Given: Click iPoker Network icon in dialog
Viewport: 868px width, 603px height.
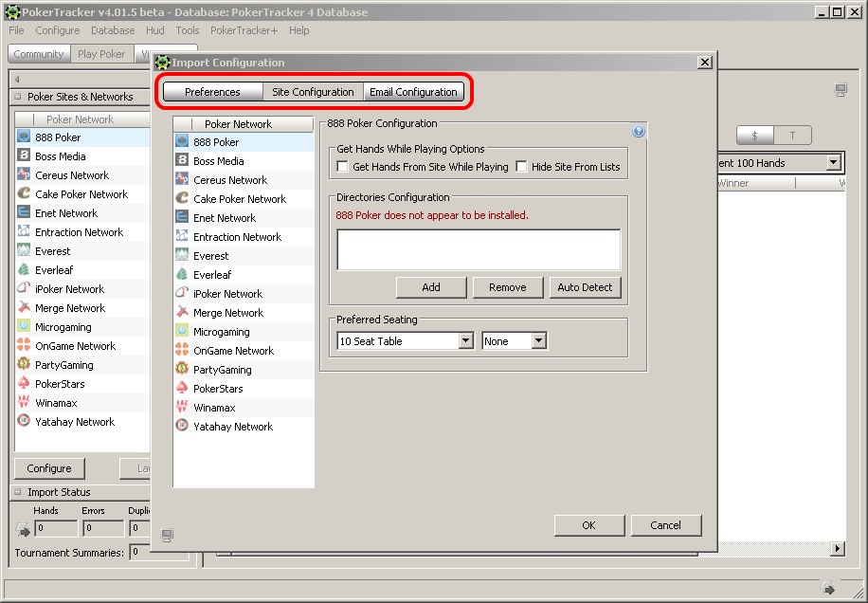Looking at the screenshot, I should tap(182, 292).
